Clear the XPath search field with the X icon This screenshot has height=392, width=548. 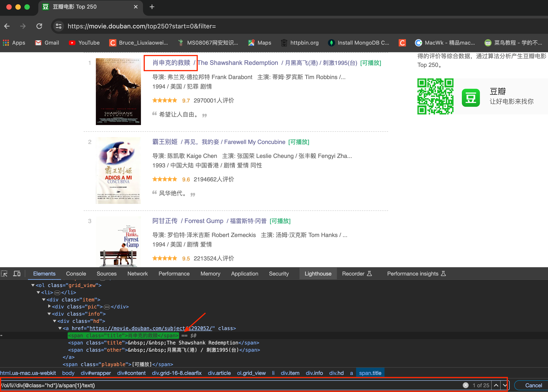coord(465,385)
